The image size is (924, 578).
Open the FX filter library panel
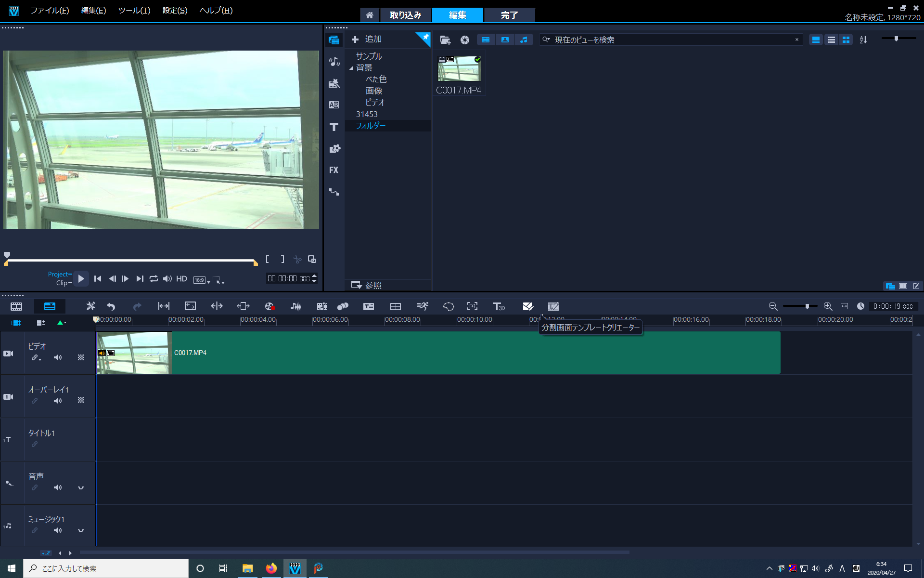click(334, 170)
